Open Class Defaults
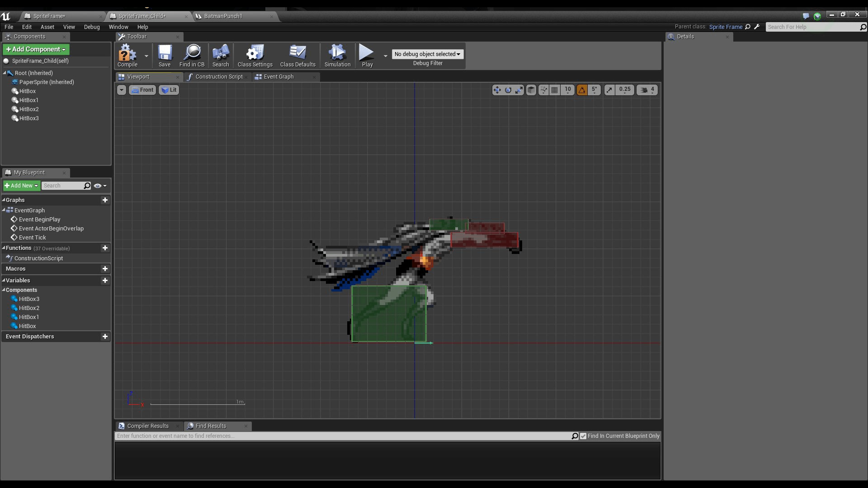 [297, 55]
